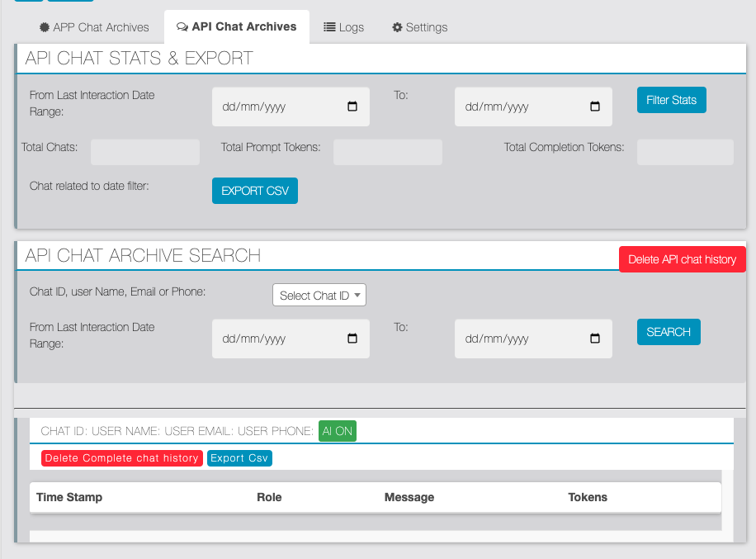Viewport: 756px width, 559px height.
Task: Run the archive SEARCH button
Action: [669, 332]
